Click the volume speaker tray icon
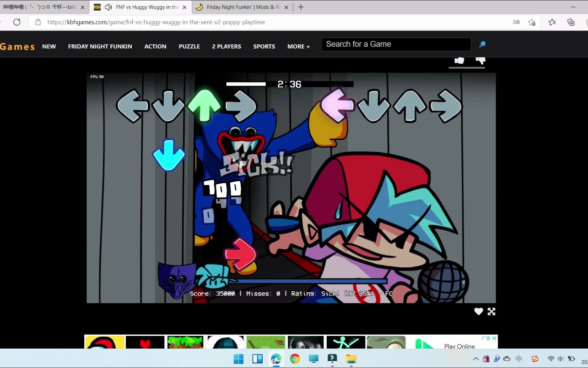588x368 pixels. point(560,359)
